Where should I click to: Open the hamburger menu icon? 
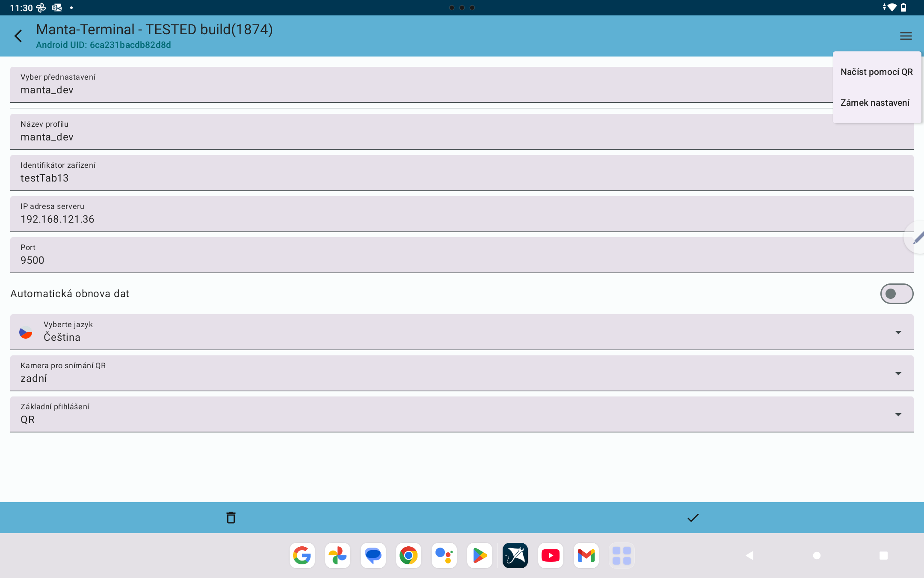point(906,36)
